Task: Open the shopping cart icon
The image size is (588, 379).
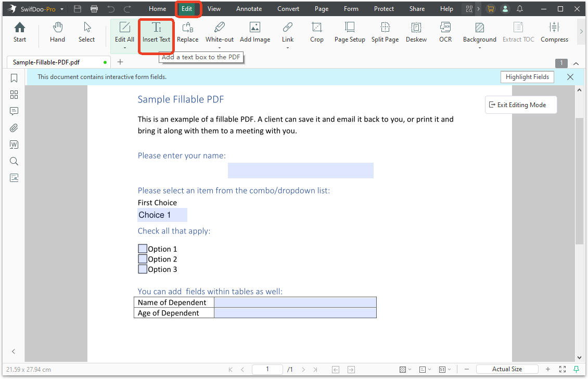Action: click(x=490, y=9)
